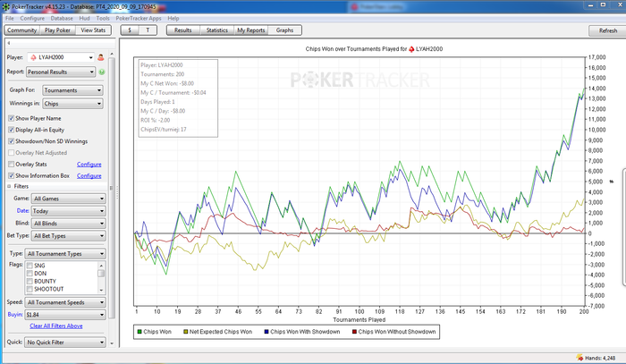The height and width of the screenshot is (364, 626).
Task: Click Configure link for Information Box
Action: (89, 176)
